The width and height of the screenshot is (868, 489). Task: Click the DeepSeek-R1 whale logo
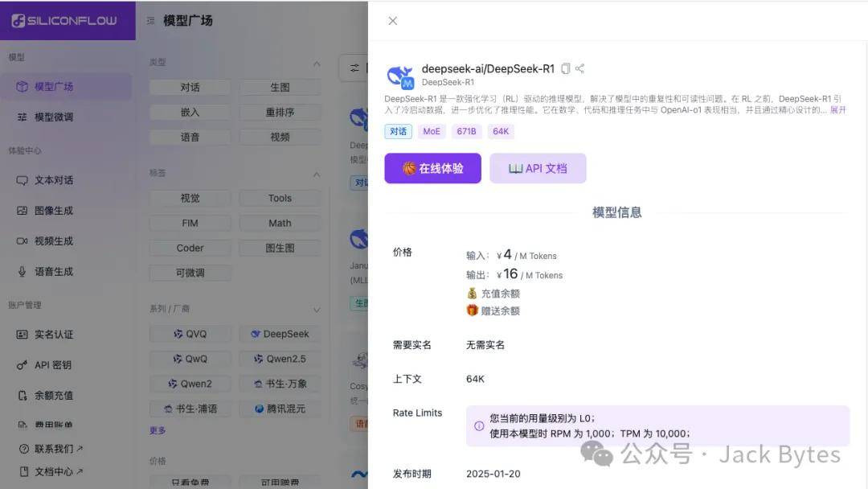click(400, 76)
